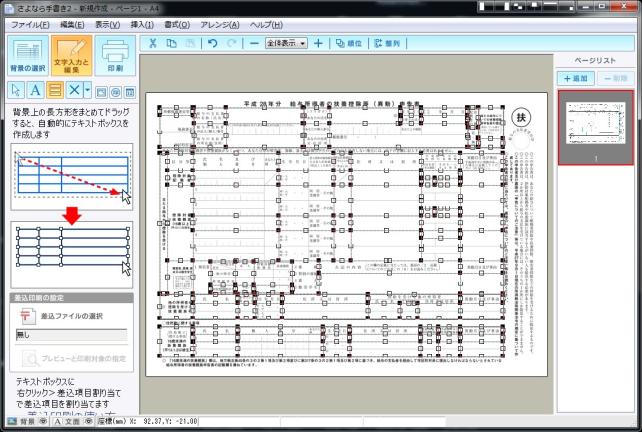Click the 差込印刷の設定 section header

[71, 298]
